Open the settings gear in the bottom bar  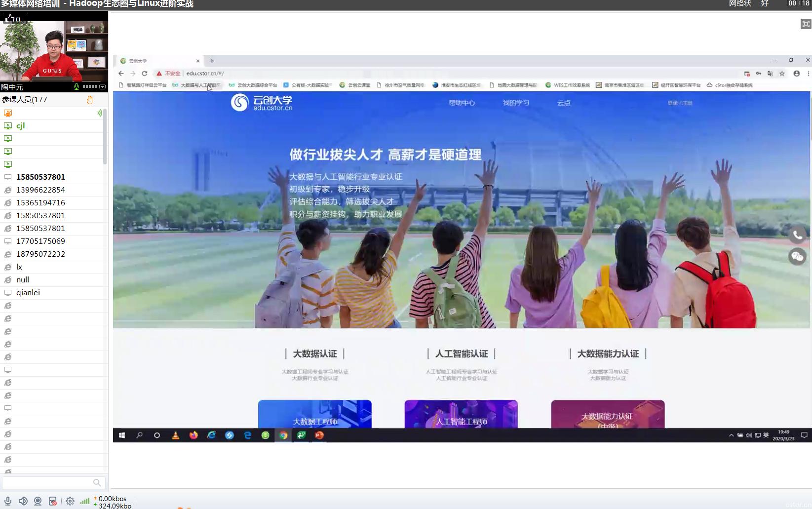pyautogui.click(x=70, y=501)
